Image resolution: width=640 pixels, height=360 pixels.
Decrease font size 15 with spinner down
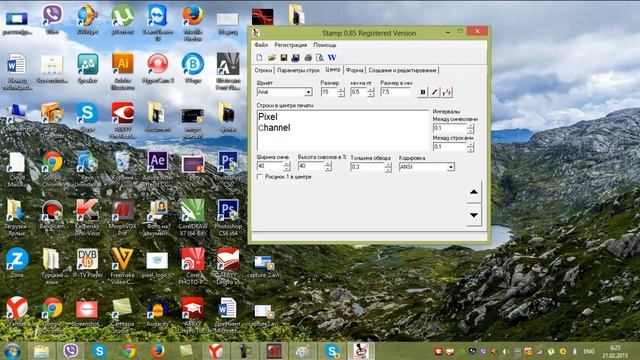pos(341,95)
